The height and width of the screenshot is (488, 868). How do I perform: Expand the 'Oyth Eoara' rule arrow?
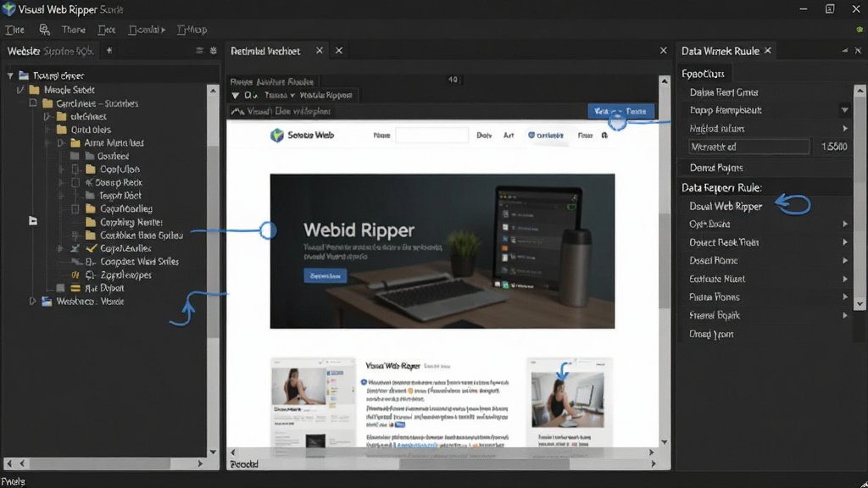point(845,224)
